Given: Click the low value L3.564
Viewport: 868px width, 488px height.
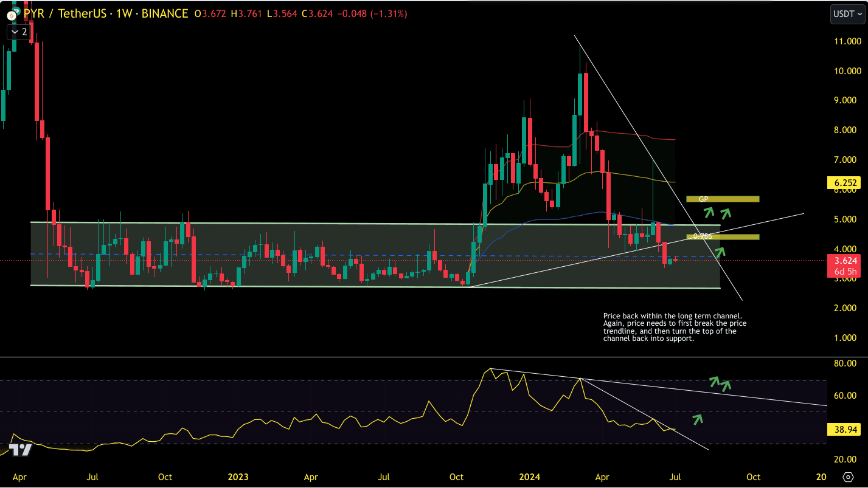Looking at the screenshot, I should pyautogui.click(x=282, y=13).
